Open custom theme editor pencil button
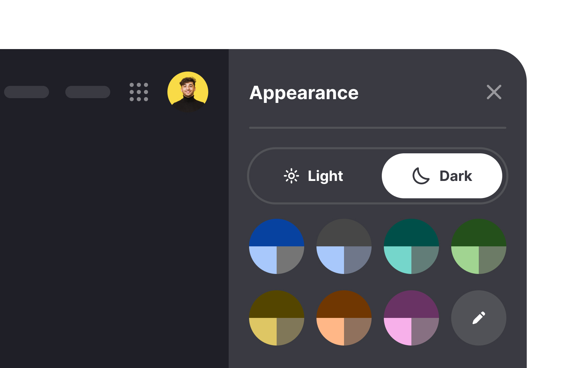 (478, 318)
